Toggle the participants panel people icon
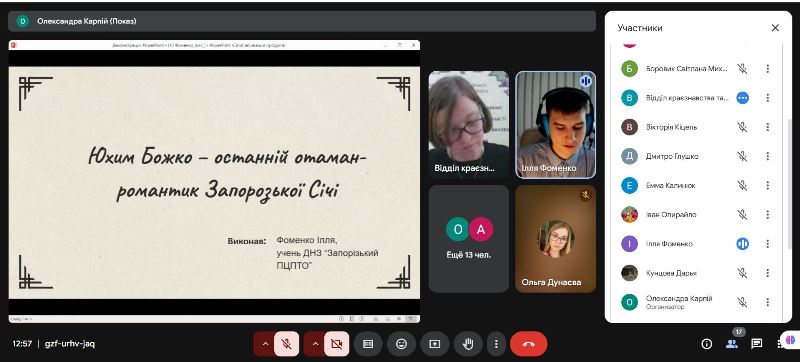This screenshot has height=362, width=800. pos(732,344)
